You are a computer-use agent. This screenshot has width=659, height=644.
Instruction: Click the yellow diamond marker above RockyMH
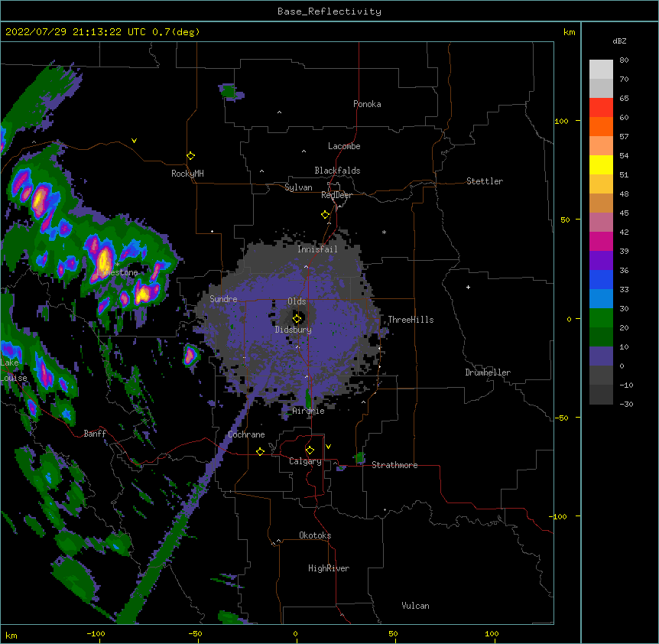pyautogui.click(x=190, y=156)
